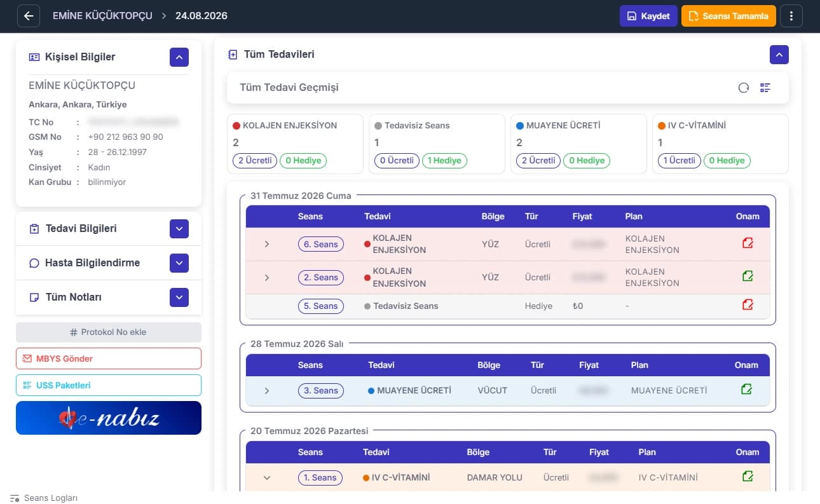The height and width of the screenshot is (504, 820).
Task: Collapse the Tüm Tedavileri panel
Action: 779,55
